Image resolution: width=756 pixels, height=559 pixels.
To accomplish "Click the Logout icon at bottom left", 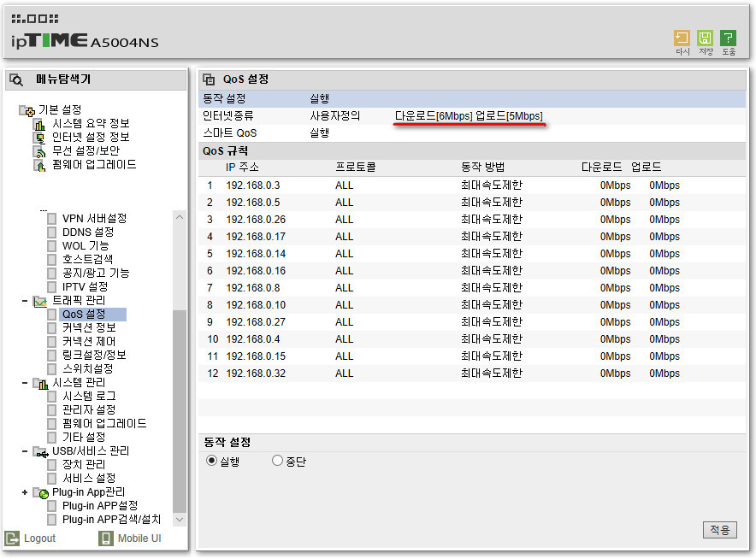I will tap(12, 538).
